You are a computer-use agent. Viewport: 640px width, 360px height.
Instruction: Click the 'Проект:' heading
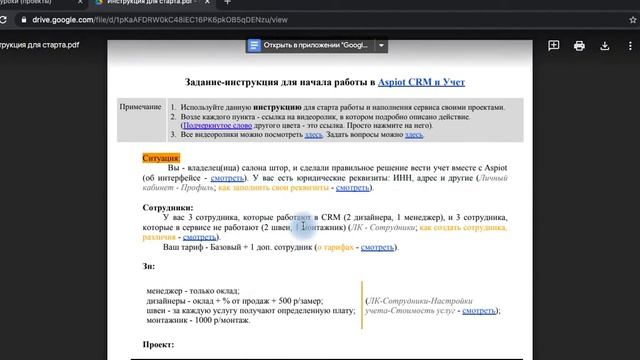(158, 344)
